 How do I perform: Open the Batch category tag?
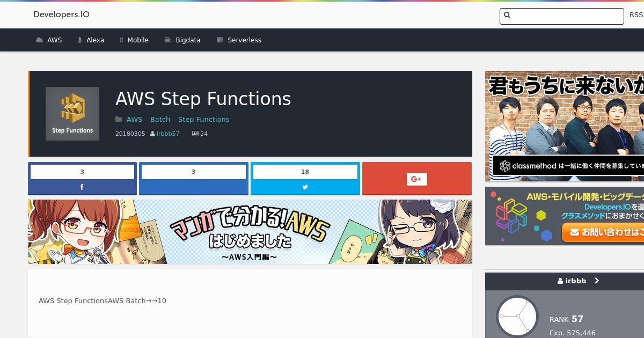click(x=160, y=120)
